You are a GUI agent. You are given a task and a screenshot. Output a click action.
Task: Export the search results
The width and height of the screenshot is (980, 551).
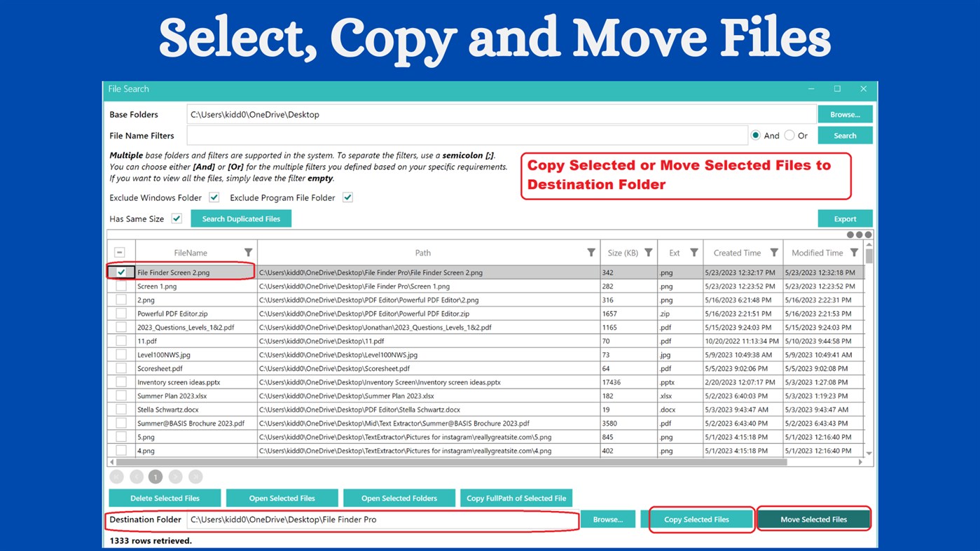point(845,218)
